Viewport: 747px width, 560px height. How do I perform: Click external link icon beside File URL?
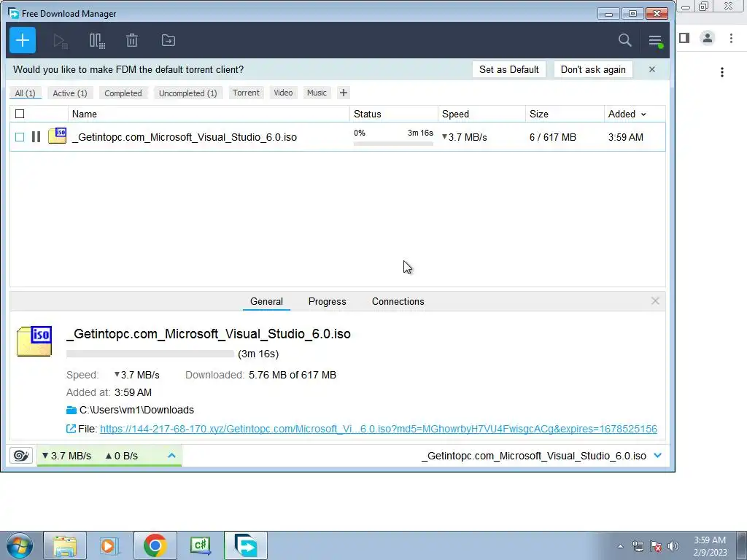tap(71, 429)
